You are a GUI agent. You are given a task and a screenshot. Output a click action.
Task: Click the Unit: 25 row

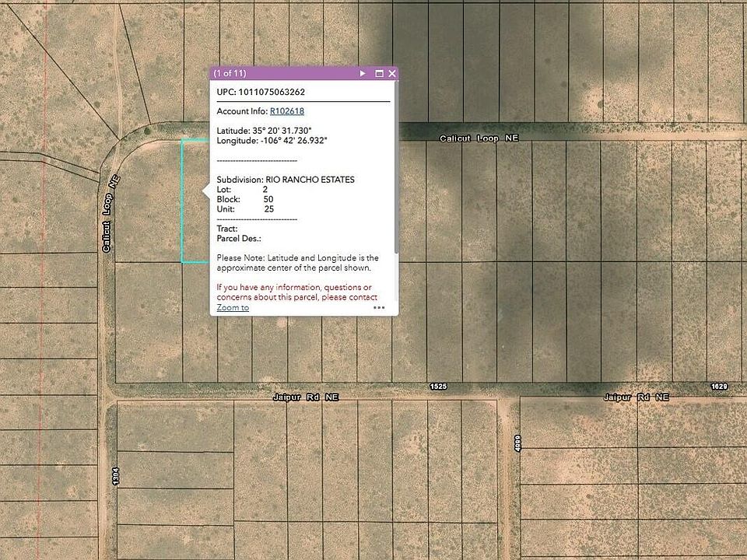245,208
